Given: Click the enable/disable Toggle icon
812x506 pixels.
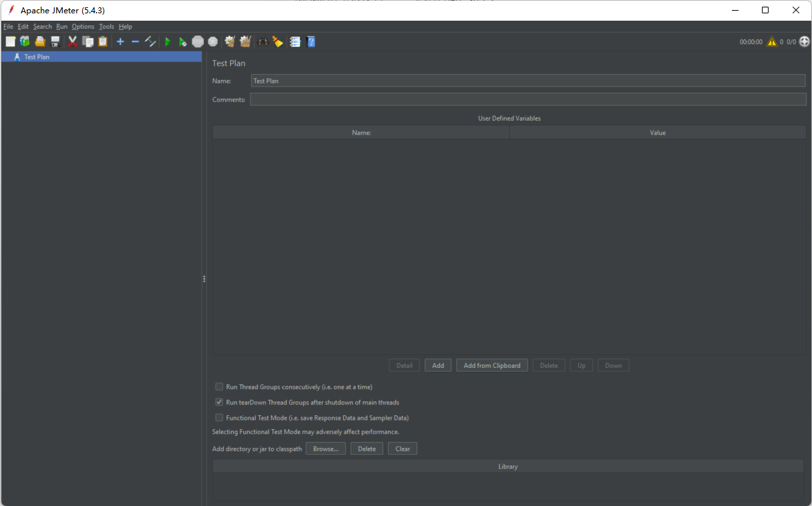Looking at the screenshot, I should (x=150, y=41).
